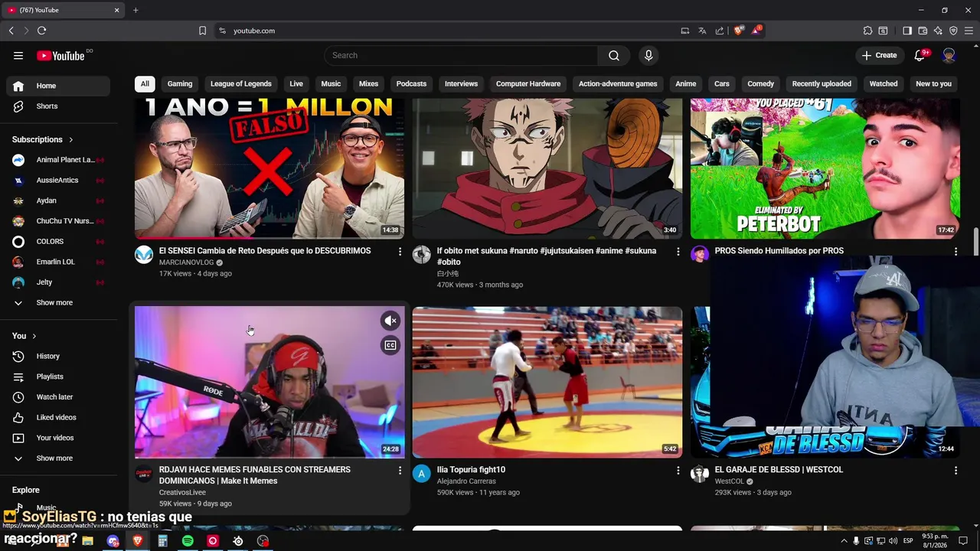Open Aydan subscription channel
Screen dimensions: 980x551
[58, 201]
